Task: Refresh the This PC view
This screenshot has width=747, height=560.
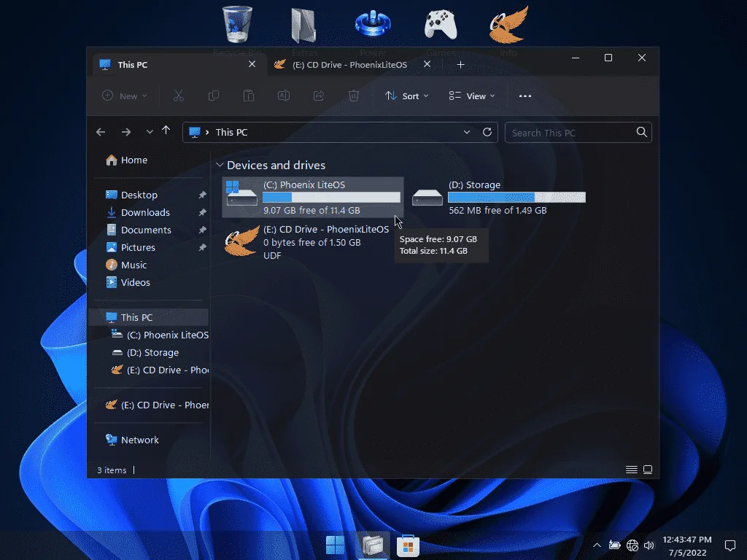Action: [x=487, y=132]
